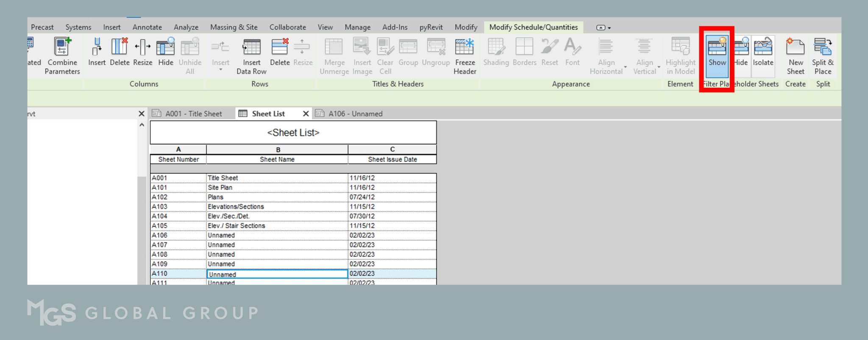Open the A106 - Unnamed view tab
The width and height of the screenshot is (868, 340).
(355, 114)
